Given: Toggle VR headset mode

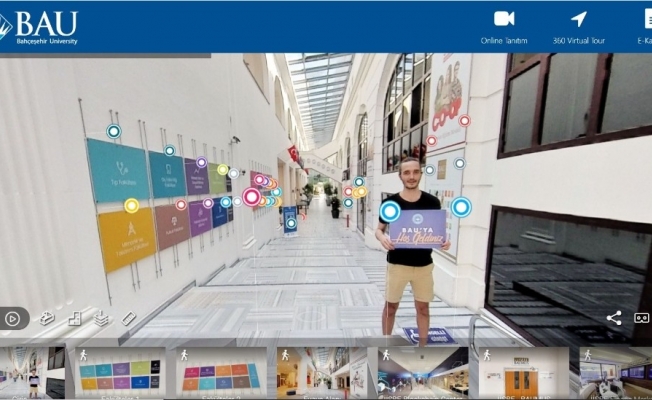Looking at the screenshot, I should 641,318.
